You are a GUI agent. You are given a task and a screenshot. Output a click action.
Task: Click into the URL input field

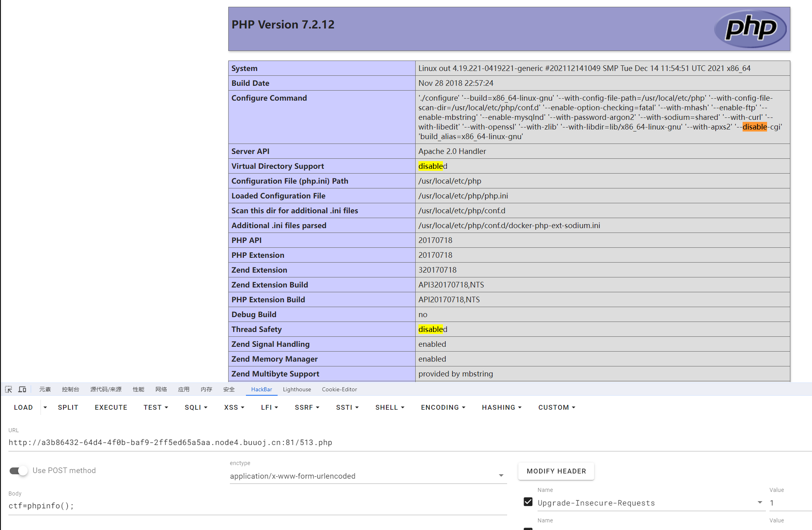point(410,443)
